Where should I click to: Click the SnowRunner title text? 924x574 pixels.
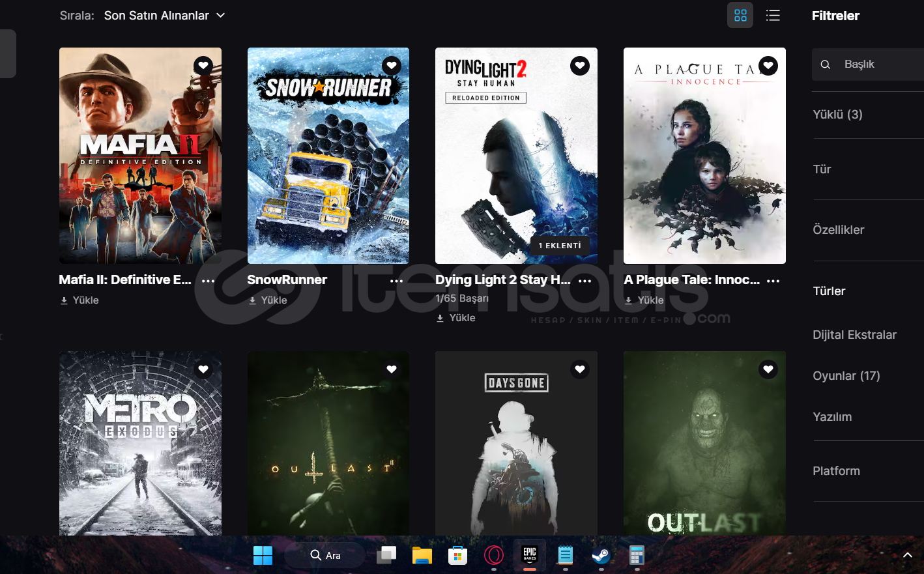click(287, 280)
